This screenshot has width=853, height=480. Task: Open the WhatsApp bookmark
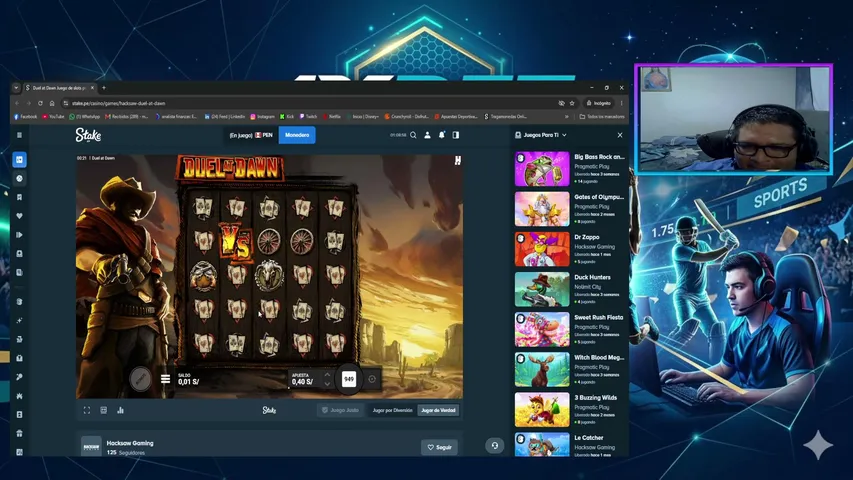click(x=84, y=116)
